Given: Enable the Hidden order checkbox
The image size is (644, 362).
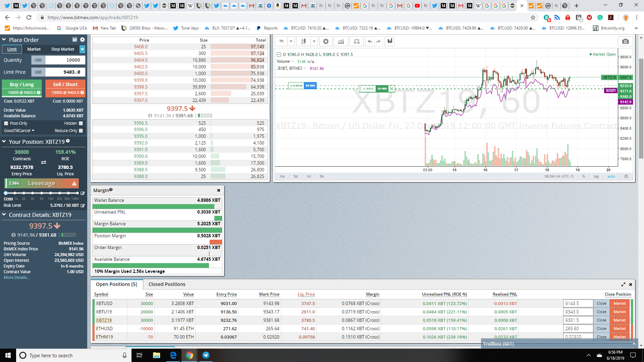Looking at the screenshot, I should [x=81, y=123].
